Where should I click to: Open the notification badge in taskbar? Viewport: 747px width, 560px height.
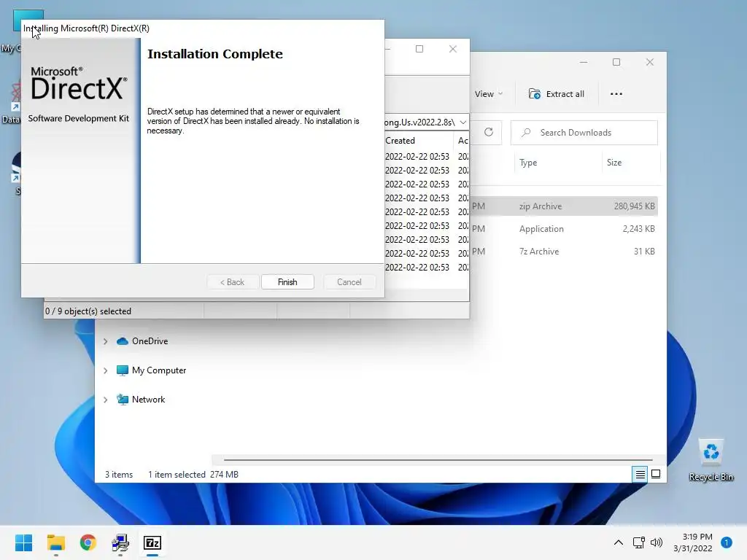[x=727, y=542]
